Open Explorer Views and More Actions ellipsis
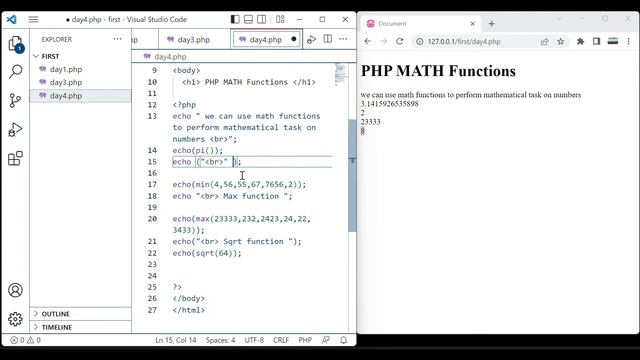 [x=118, y=39]
